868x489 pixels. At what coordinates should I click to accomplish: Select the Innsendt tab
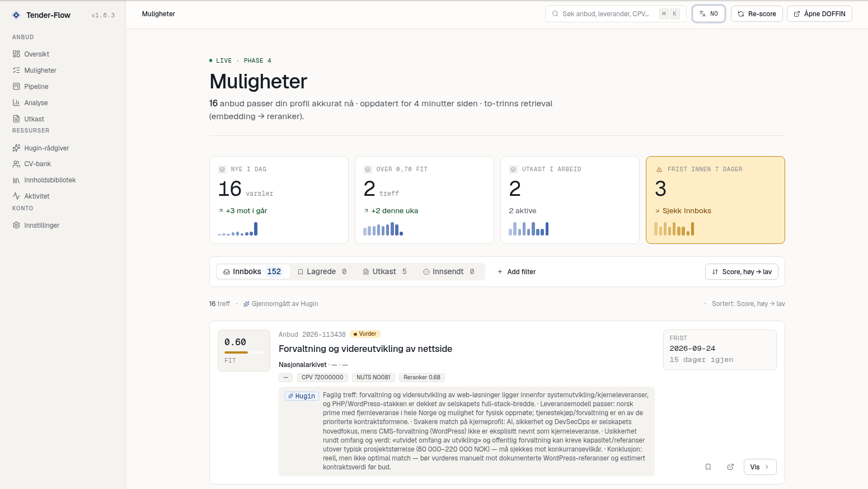(449, 272)
